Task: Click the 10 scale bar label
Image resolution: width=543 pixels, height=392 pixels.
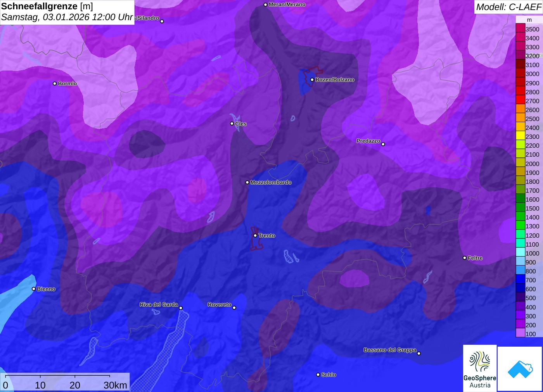Action: (x=40, y=385)
